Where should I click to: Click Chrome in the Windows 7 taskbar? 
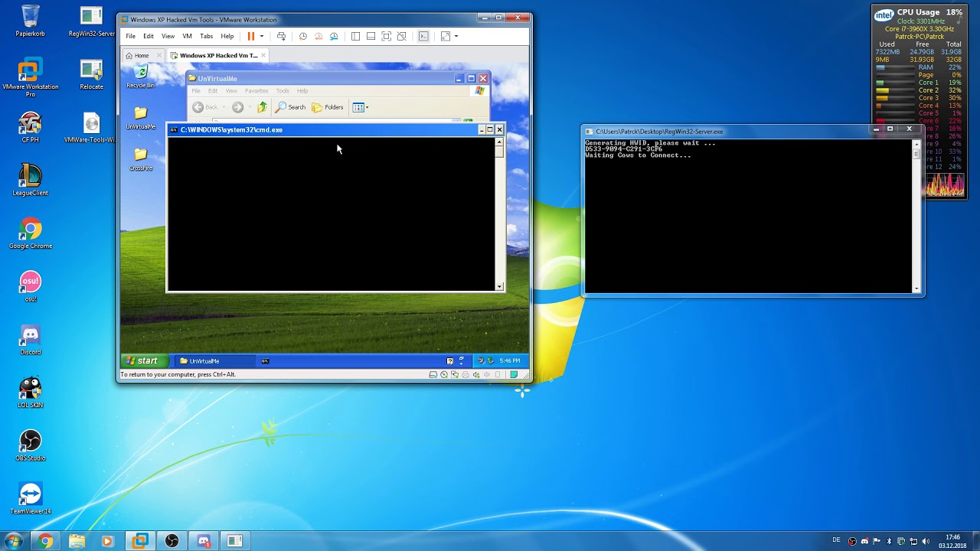pos(45,541)
